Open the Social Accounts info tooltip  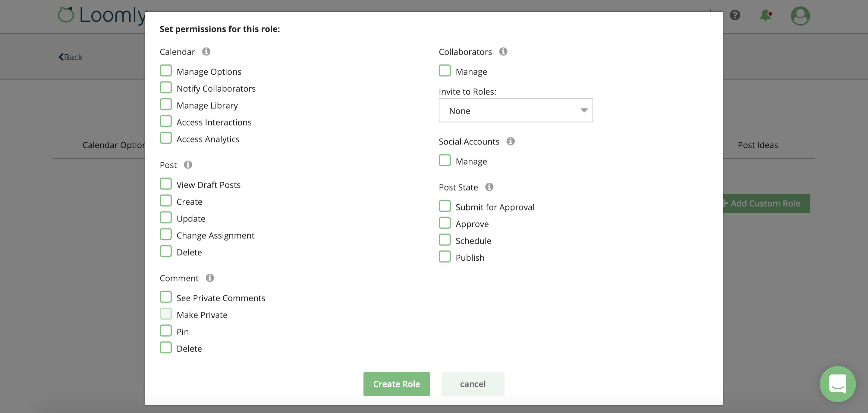[x=511, y=141]
